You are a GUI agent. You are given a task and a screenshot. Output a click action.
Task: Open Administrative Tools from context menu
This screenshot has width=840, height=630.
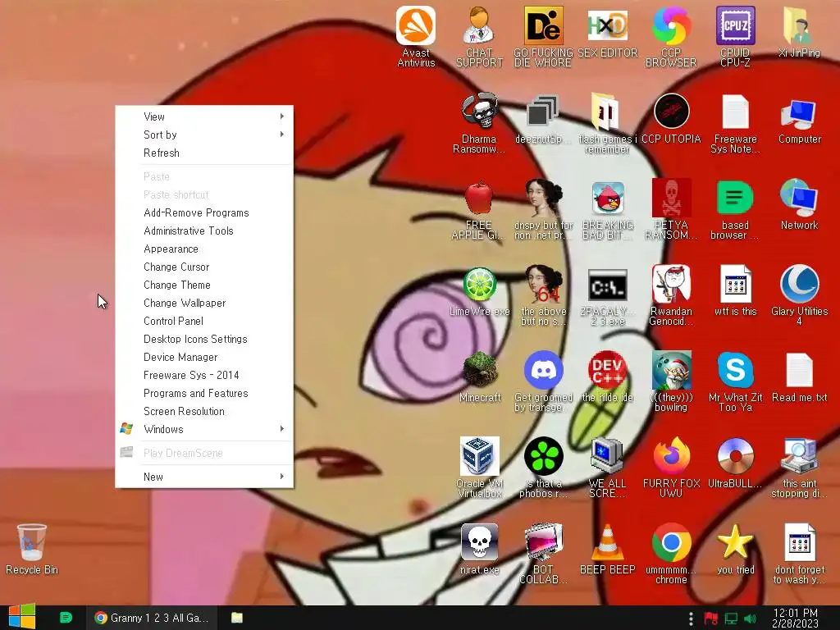(204, 231)
